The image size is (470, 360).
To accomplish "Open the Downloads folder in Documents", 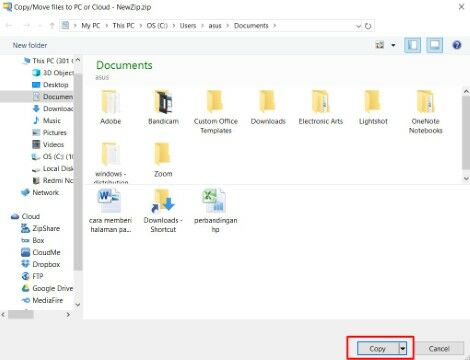I will pyautogui.click(x=268, y=107).
